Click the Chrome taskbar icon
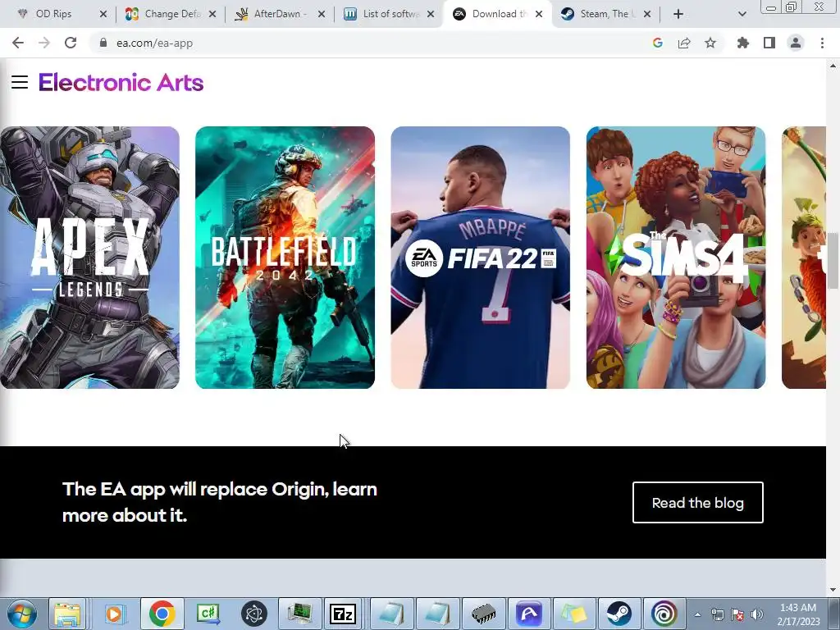The height and width of the screenshot is (630, 840). coord(162,614)
